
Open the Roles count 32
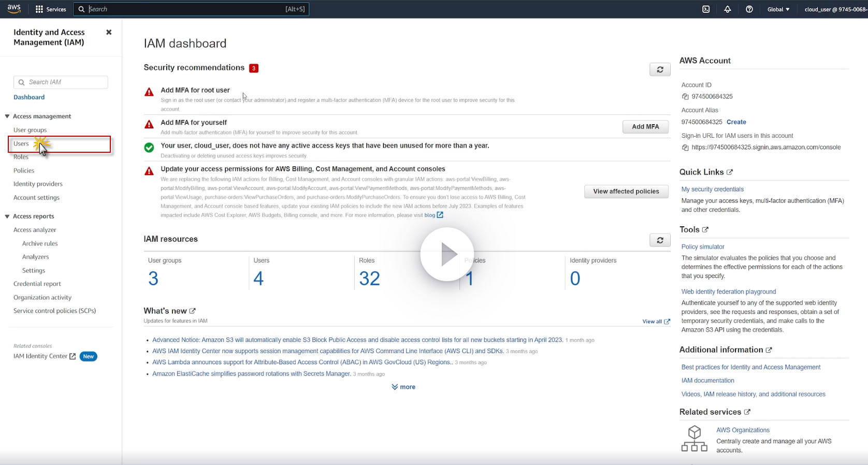pos(370,279)
